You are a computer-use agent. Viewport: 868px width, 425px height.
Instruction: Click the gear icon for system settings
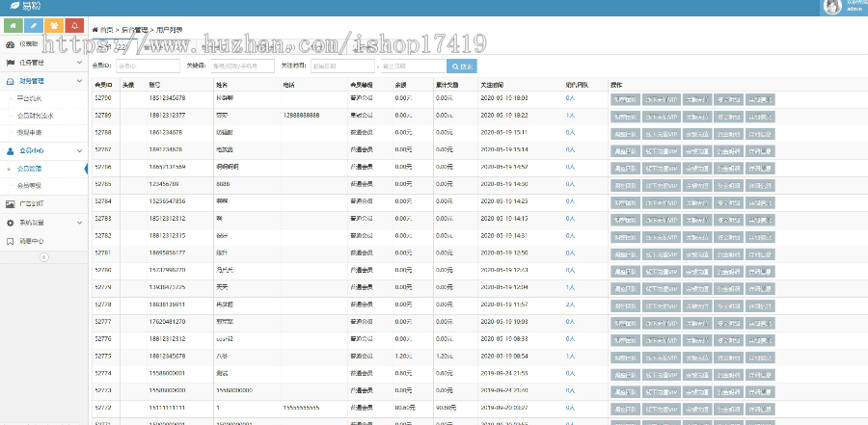(10, 223)
